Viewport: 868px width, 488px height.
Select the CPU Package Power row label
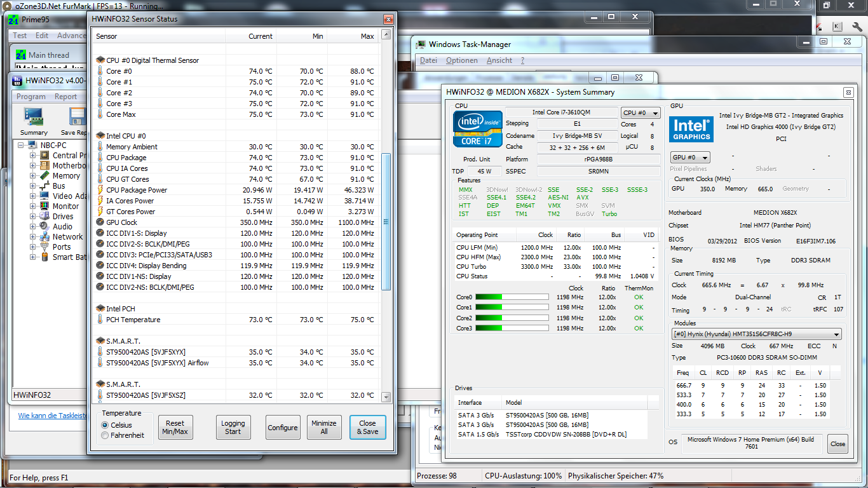click(x=137, y=190)
